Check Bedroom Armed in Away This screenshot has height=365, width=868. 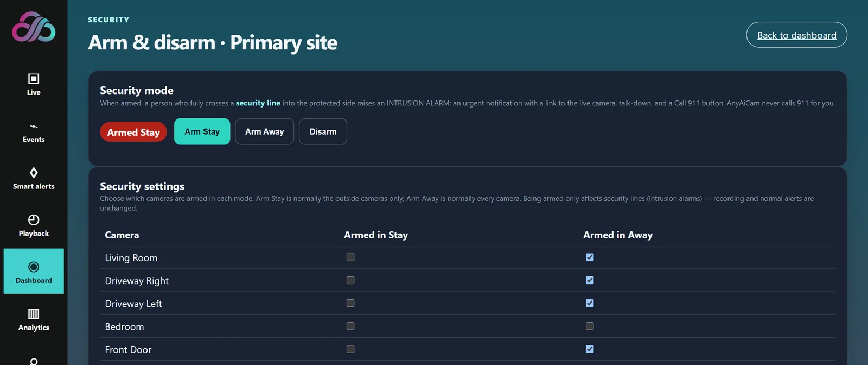point(590,326)
